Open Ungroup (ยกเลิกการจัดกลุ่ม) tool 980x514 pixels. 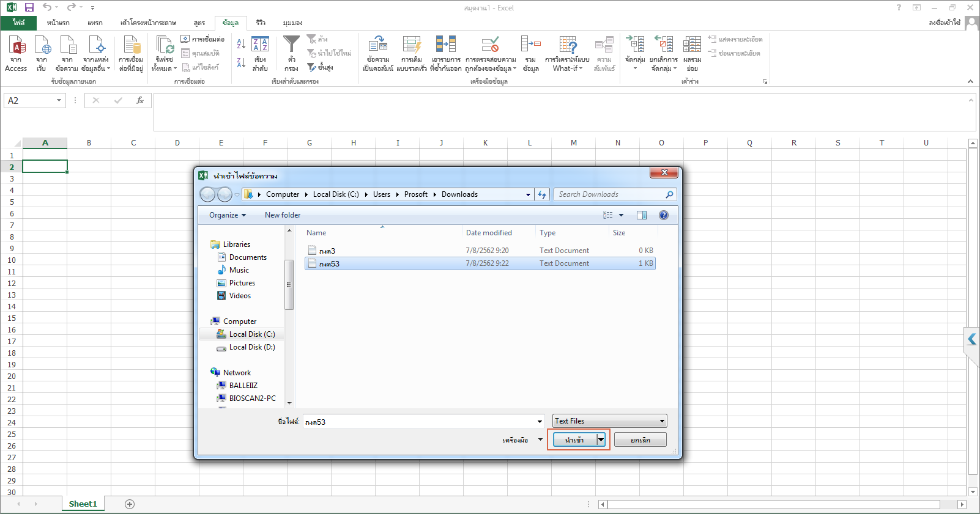coord(664,53)
